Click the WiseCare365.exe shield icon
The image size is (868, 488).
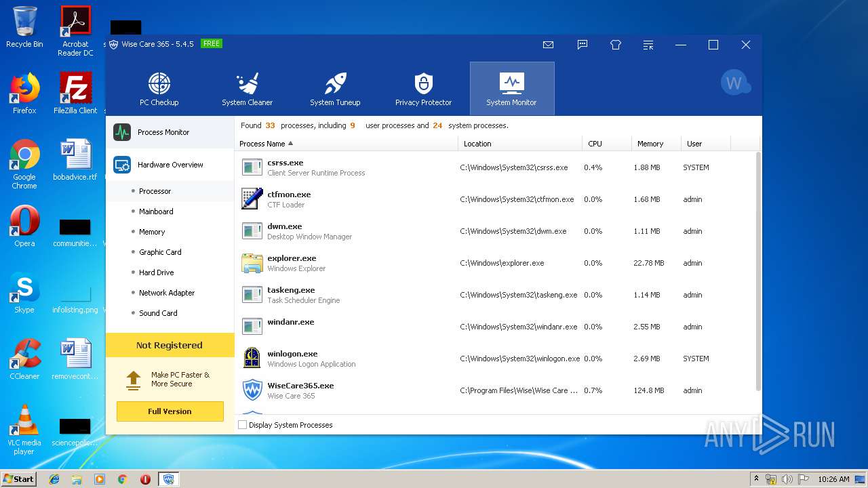coord(252,390)
